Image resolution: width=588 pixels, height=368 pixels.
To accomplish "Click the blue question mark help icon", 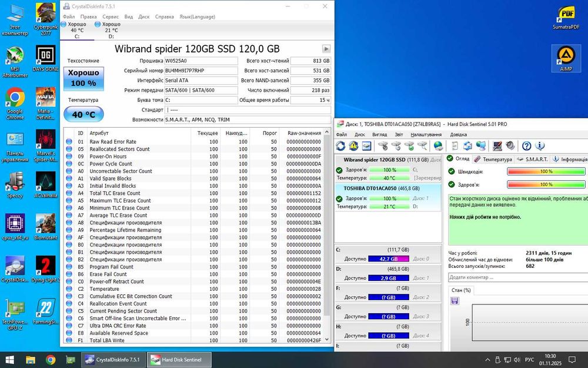I will 526,146.
